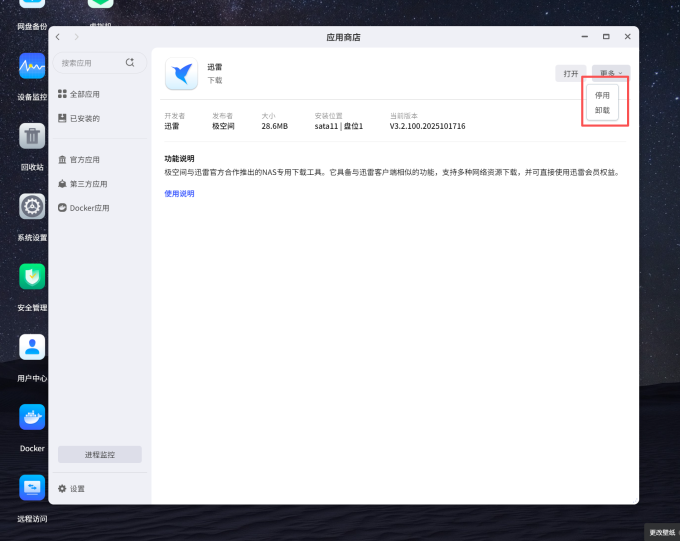
Task: Click the sata11 install location value
Action: (339, 126)
